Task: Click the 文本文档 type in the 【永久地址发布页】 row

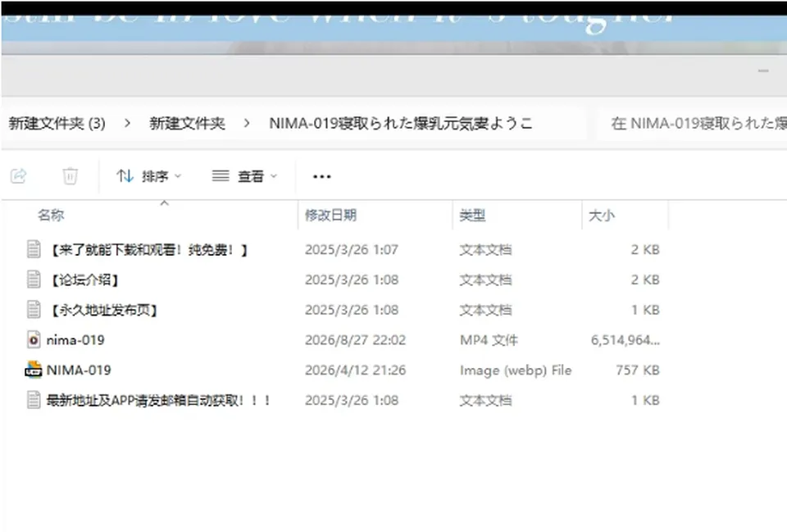Action: pyautogui.click(x=485, y=310)
